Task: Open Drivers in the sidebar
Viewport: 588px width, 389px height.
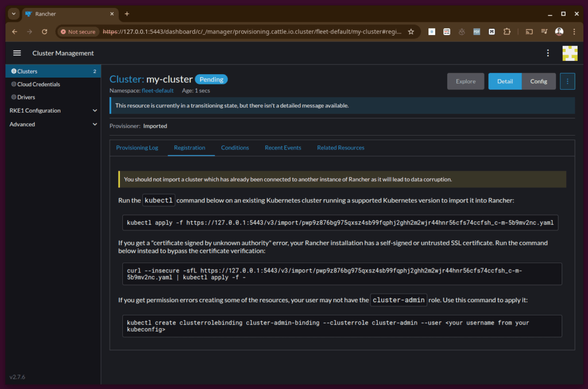Action: [53, 97]
